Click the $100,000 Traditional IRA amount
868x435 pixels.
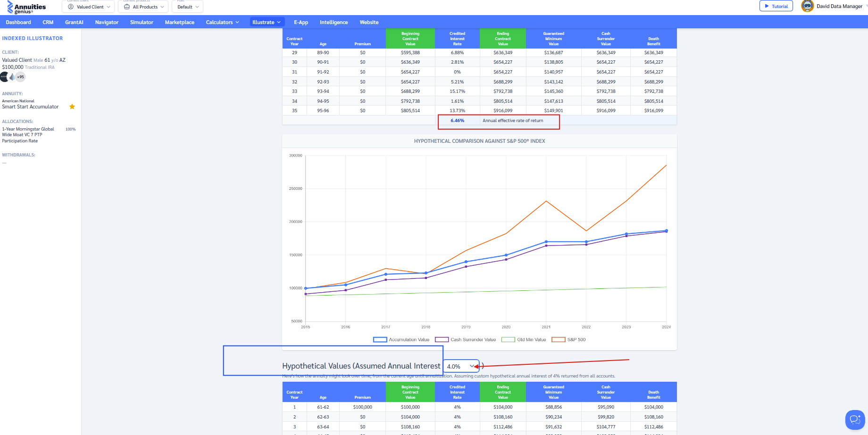coord(28,67)
